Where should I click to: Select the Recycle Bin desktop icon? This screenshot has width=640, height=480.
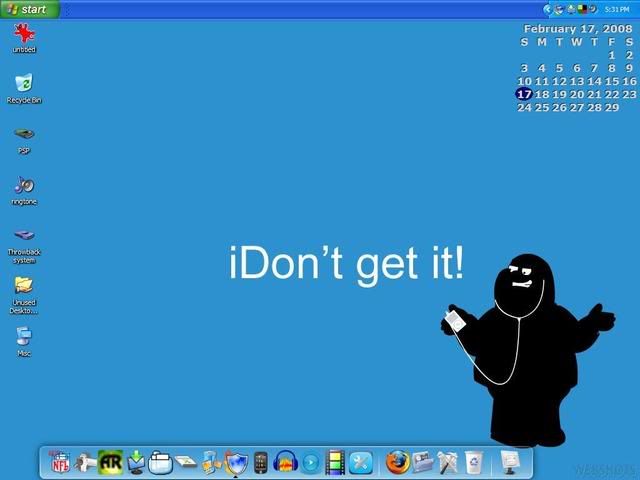pos(24,84)
